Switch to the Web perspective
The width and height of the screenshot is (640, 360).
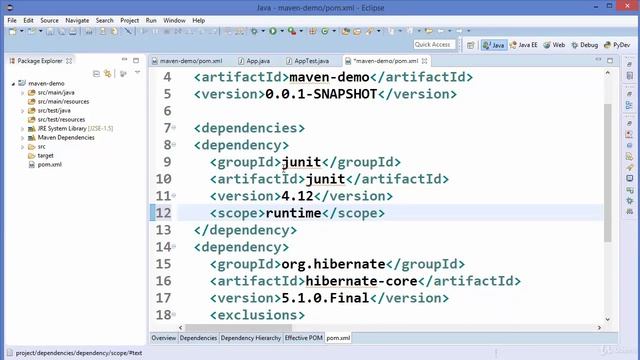(x=554, y=45)
